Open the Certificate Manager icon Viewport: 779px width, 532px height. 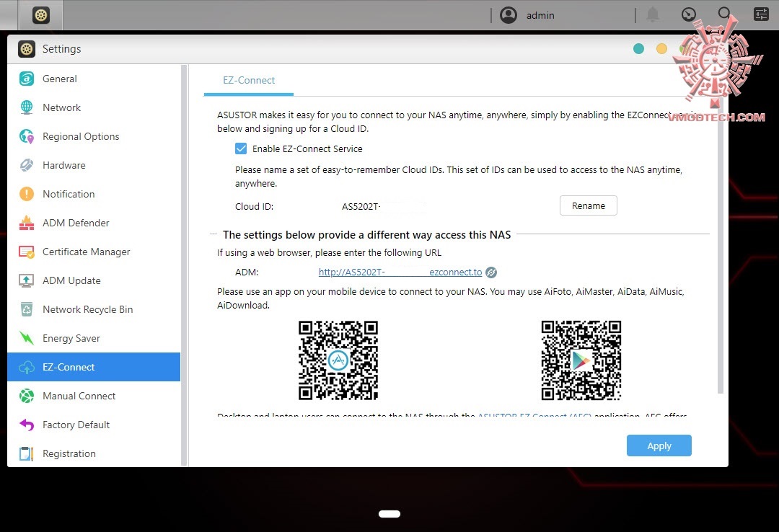point(27,252)
